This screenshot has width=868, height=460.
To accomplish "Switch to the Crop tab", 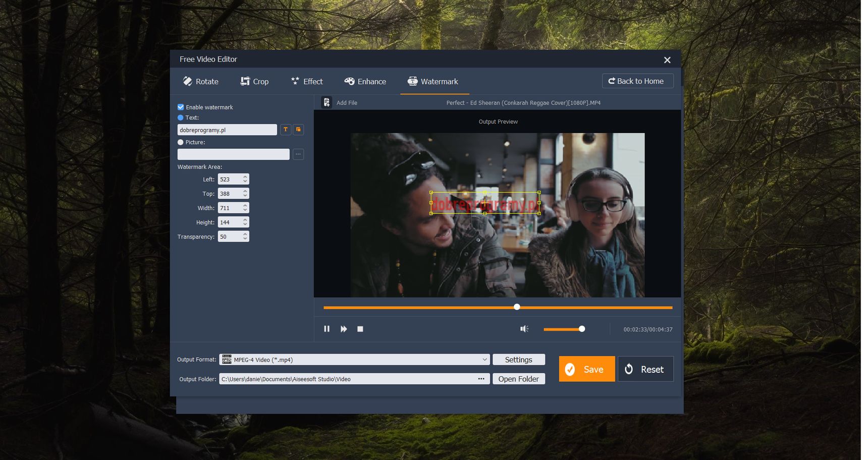I will point(254,81).
